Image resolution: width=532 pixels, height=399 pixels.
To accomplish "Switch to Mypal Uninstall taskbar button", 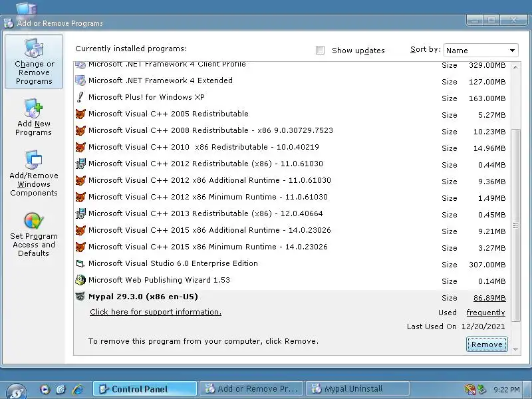I will (358, 389).
